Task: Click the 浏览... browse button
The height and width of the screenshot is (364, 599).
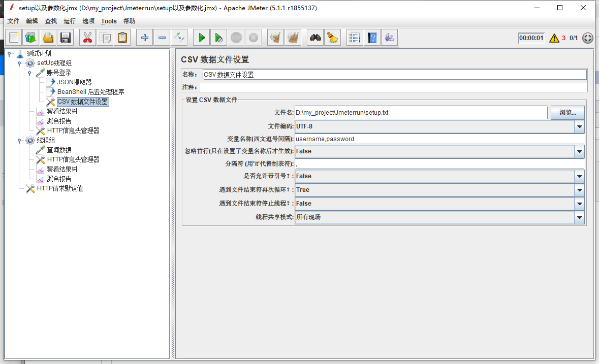Action: point(568,113)
